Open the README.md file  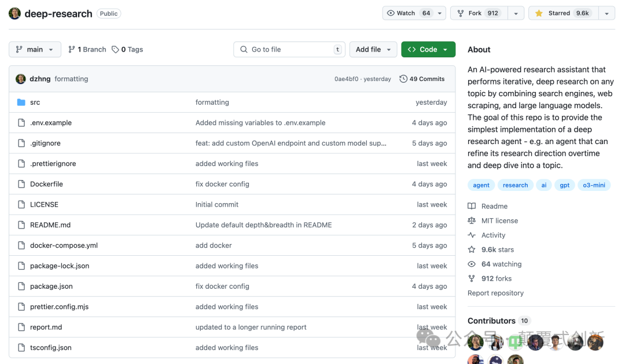coord(50,225)
